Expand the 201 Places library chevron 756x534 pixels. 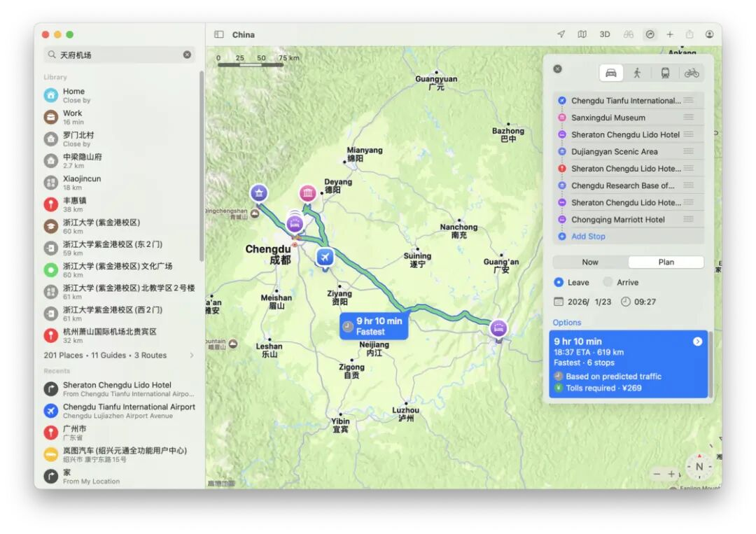tap(192, 356)
